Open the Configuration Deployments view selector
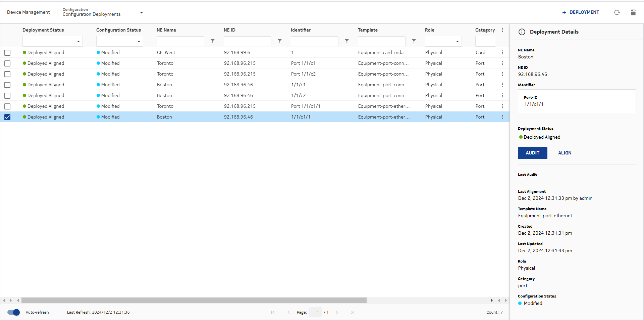 (x=141, y=13)
